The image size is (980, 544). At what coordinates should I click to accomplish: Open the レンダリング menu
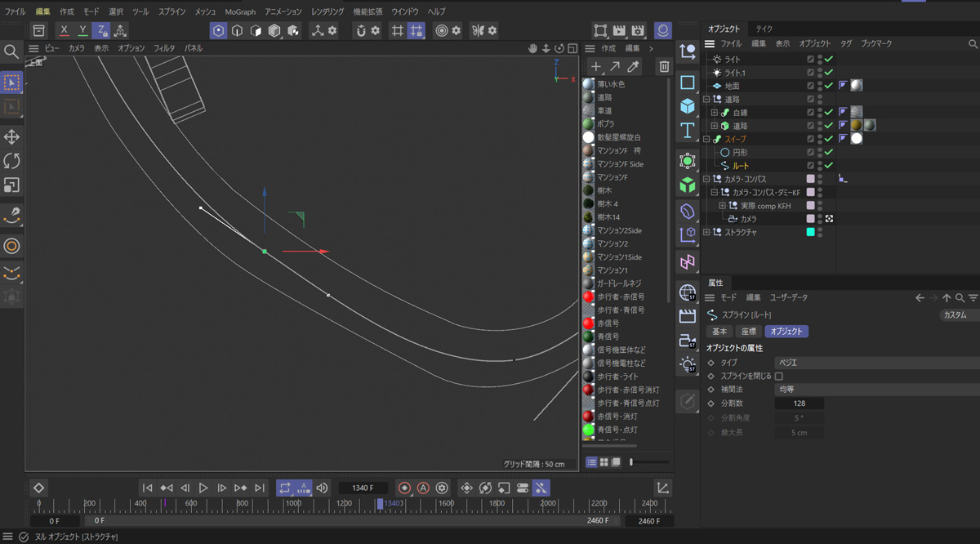click(x=327, y=12)
